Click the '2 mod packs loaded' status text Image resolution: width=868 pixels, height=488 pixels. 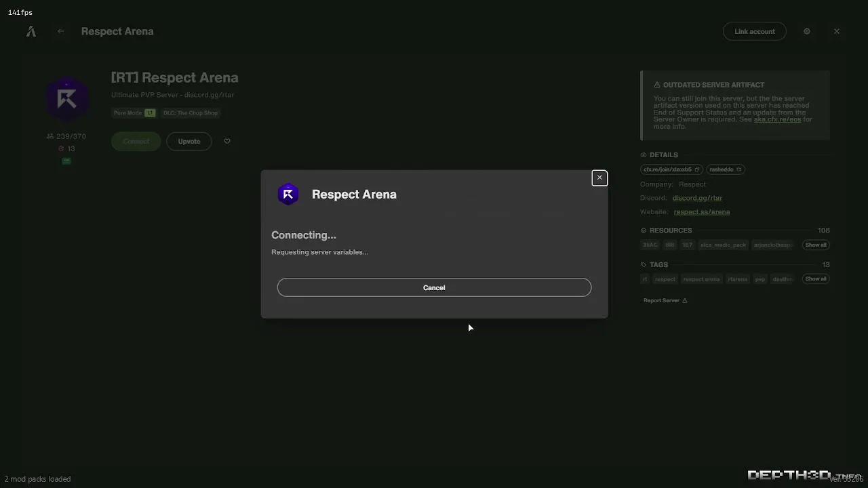tap(37, 479)
